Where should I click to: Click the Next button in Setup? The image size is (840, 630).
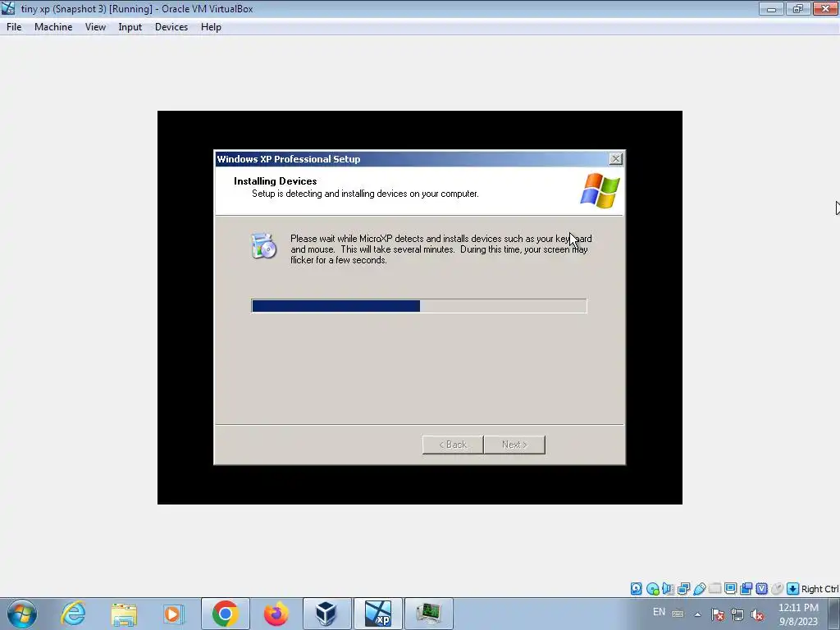point(515,445)
